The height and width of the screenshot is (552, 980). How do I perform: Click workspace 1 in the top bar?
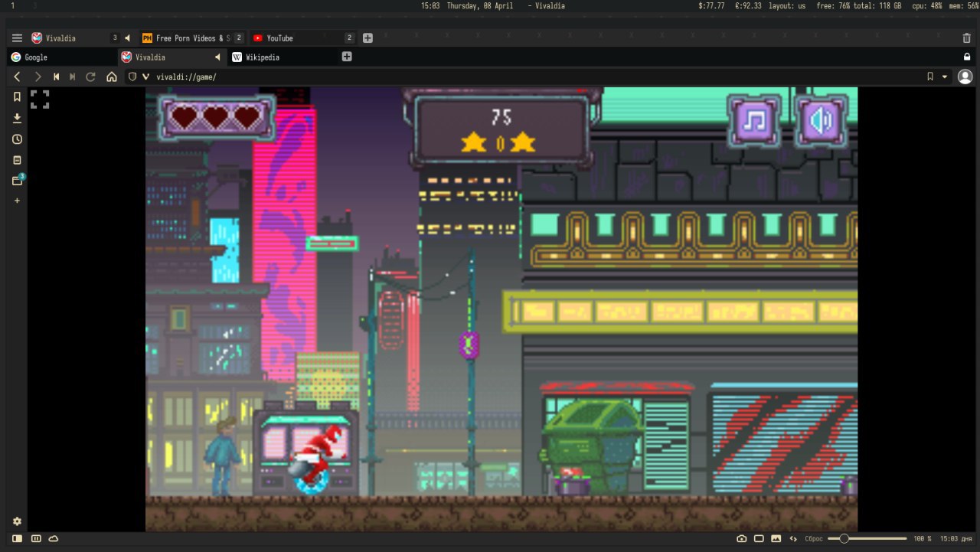pos(12,5)
